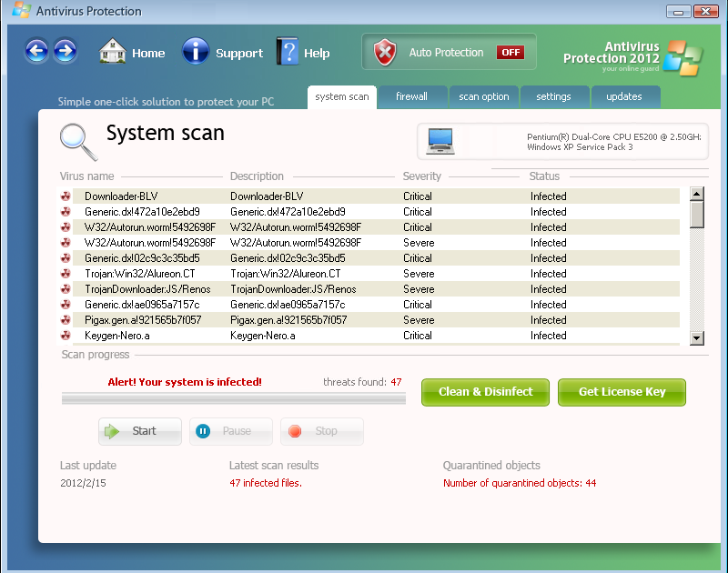Click the Description column header
The width and height of the screenshot is (728, 573).
click(257, 176)
